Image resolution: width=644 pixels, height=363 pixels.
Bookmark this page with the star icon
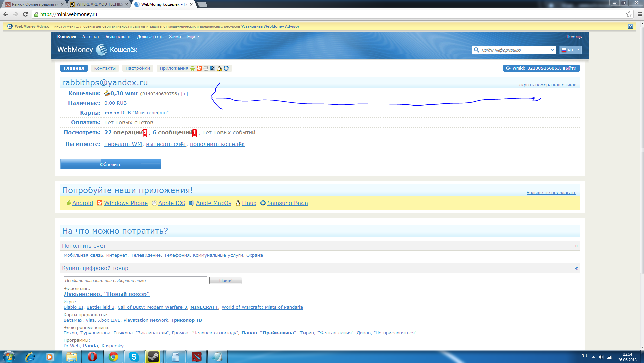[x=629, y=14]
